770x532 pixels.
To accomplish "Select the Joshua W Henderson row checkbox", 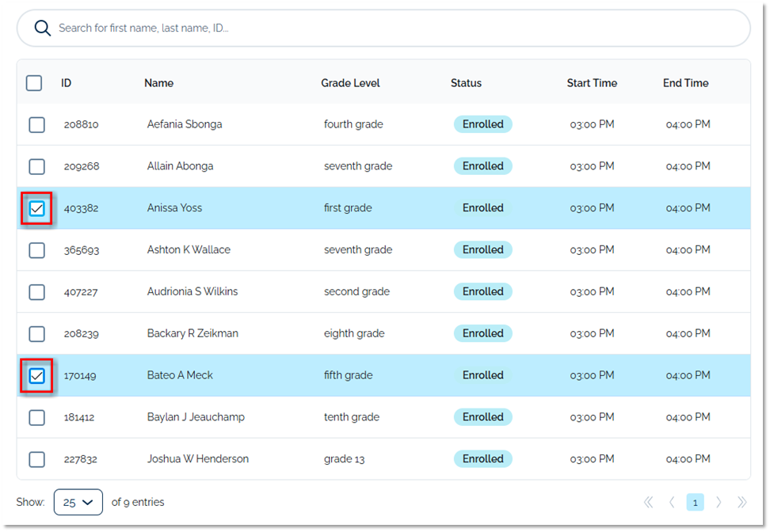I will click(36, 459).
